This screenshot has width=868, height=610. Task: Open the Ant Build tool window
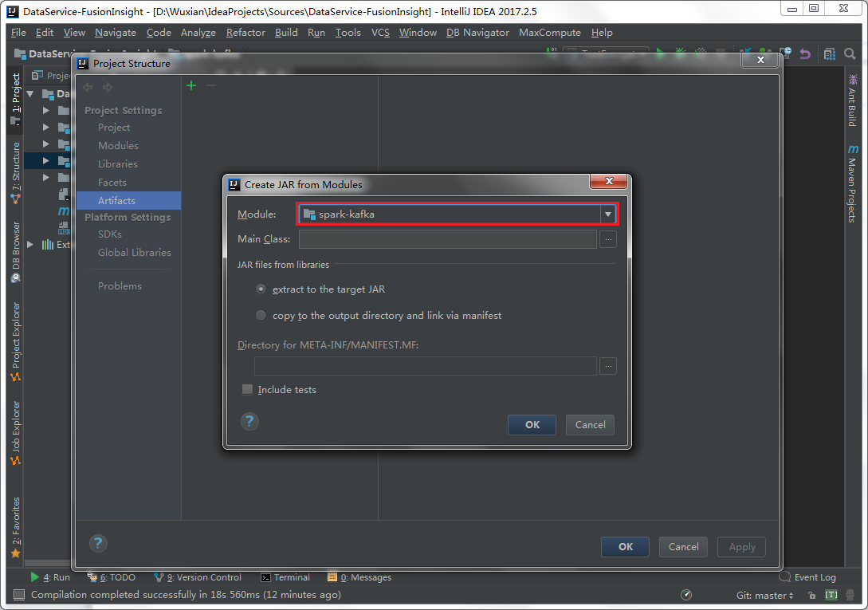853,100
